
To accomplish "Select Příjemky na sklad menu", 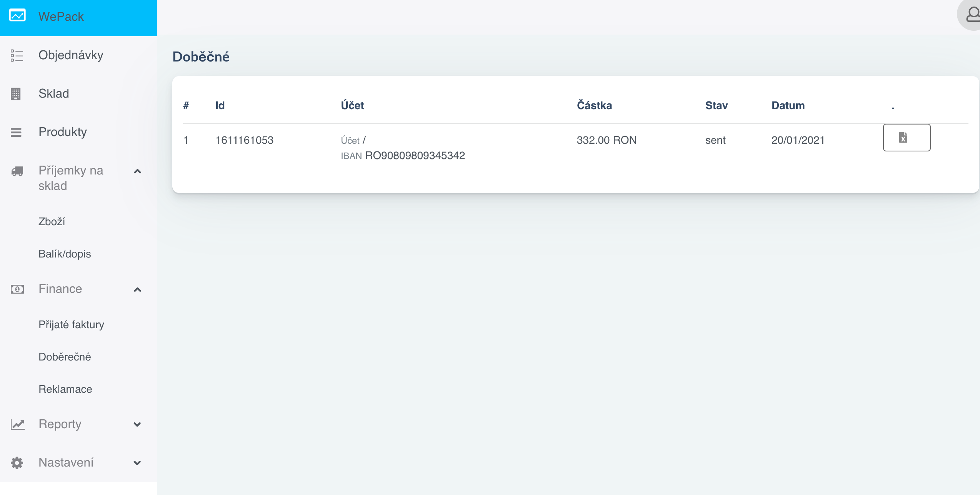I will coord(71,178).
